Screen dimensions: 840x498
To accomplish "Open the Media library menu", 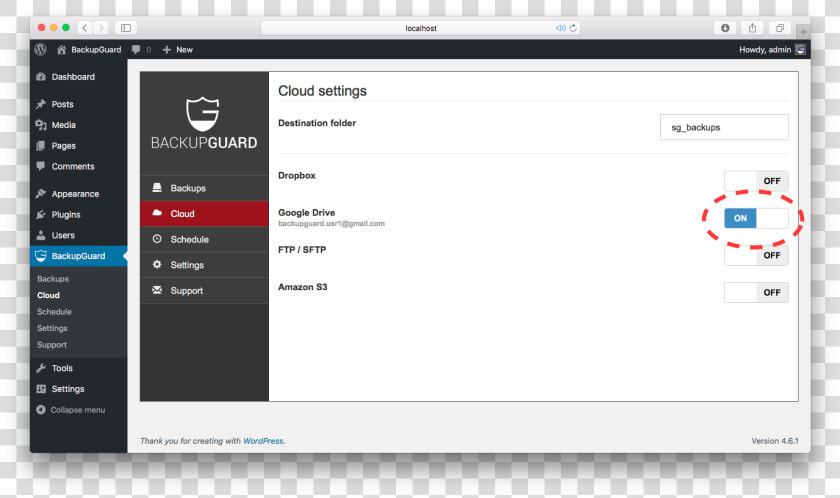I will click(78, 125).
